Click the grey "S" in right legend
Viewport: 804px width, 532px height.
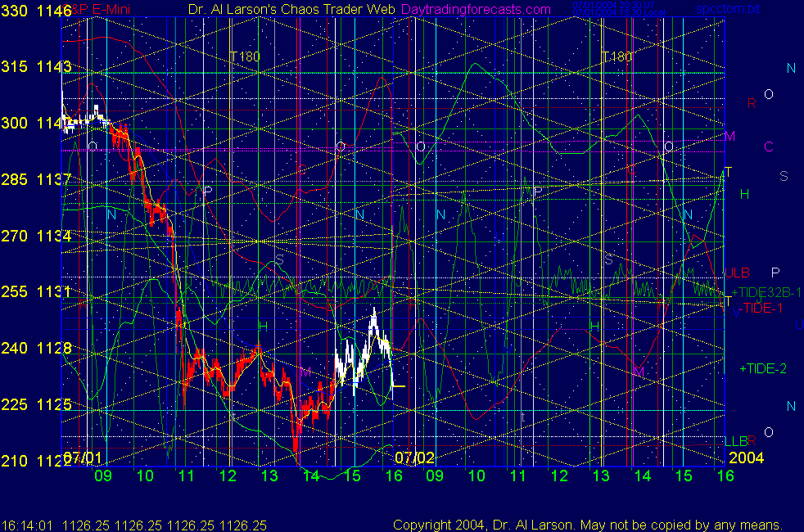click(x=784, y=176)
